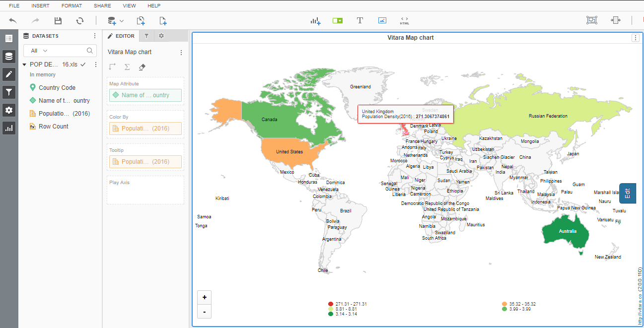This screenshot has height=328, width=644.
Task: Open the FORMAT menu
Action: tap(72, 5)
